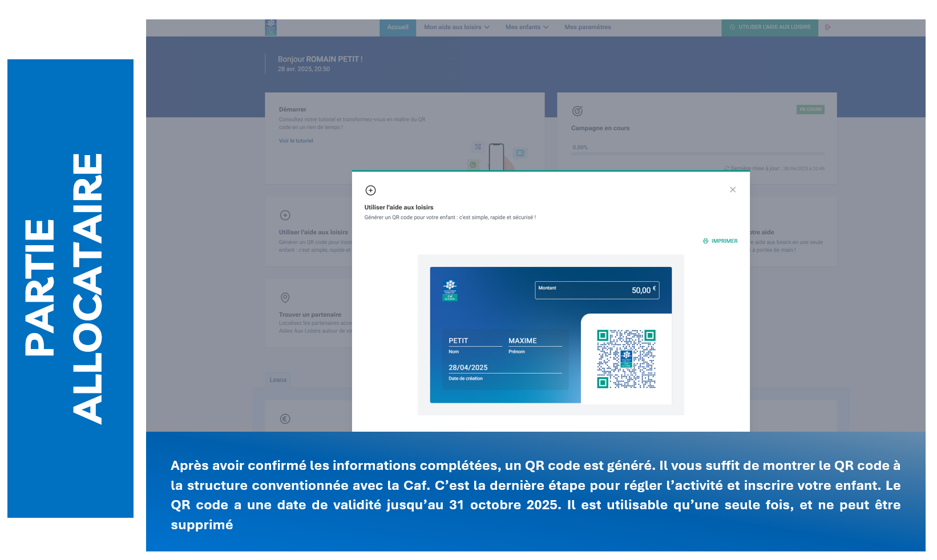Expand the Mon aide aux loisirs dropdown
The height and width of the screenshot is (560, 937).
click(457, 27)
